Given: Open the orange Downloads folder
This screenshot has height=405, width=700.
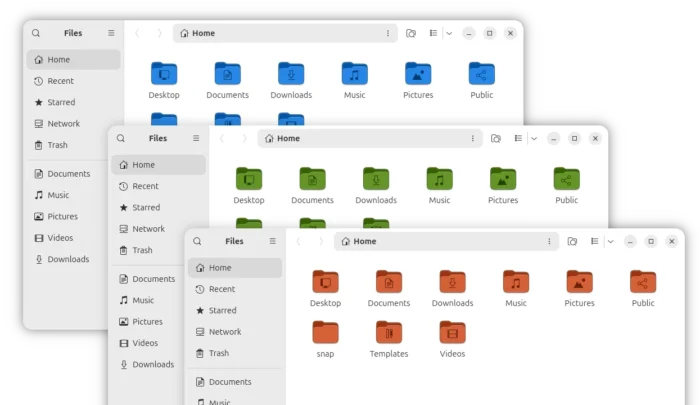Looking at the screenshot, I should coord(452,282).
